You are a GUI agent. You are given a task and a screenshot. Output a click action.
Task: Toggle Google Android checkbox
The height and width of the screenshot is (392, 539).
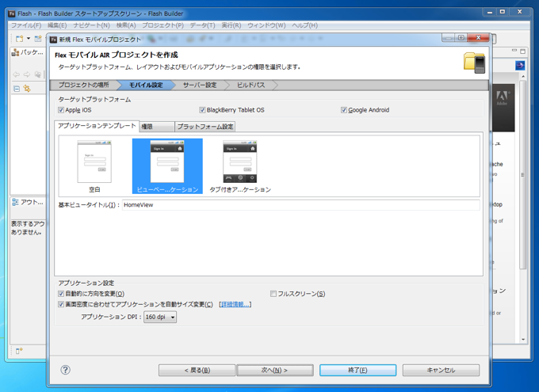pos(343,110)
